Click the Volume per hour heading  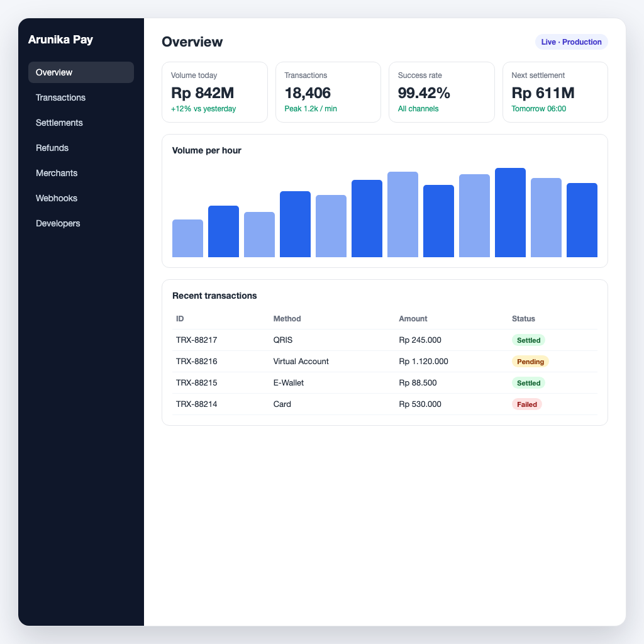pos(206,150)
